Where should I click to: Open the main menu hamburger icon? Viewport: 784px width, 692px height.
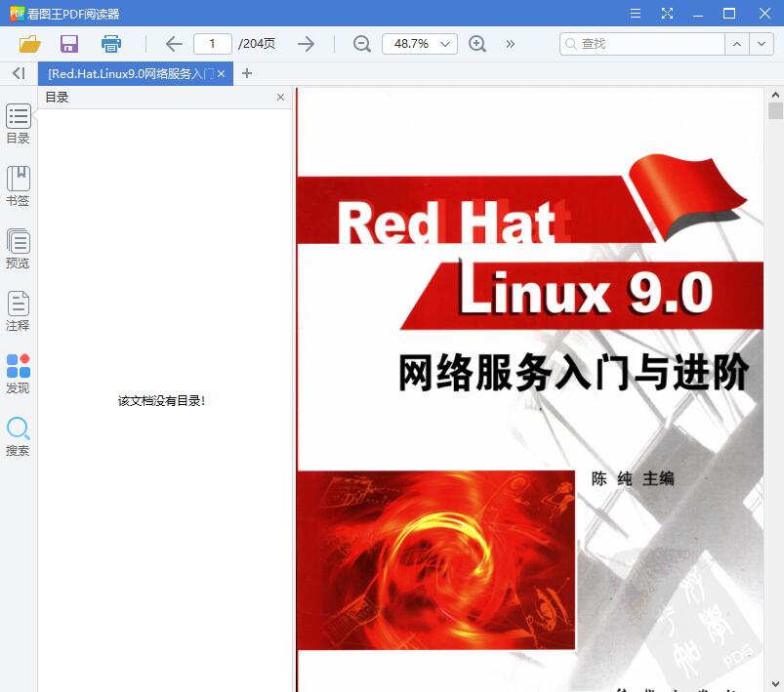coord(636,13)
